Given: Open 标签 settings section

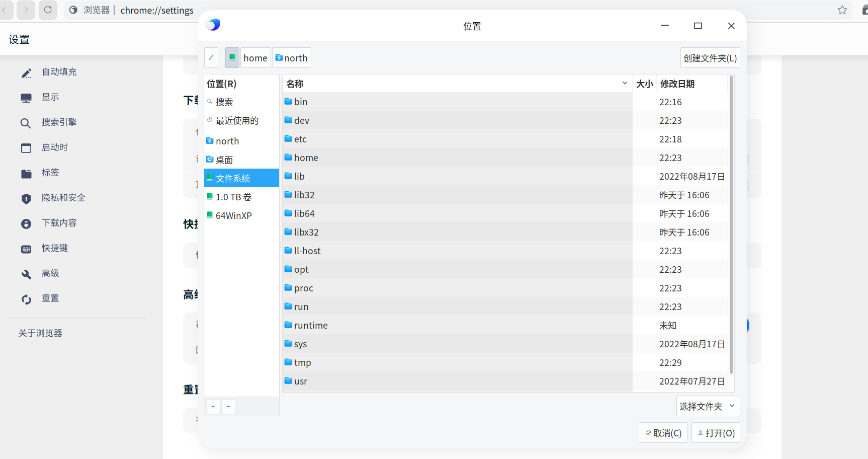Looking at the screenshot, I should [50, 173].
